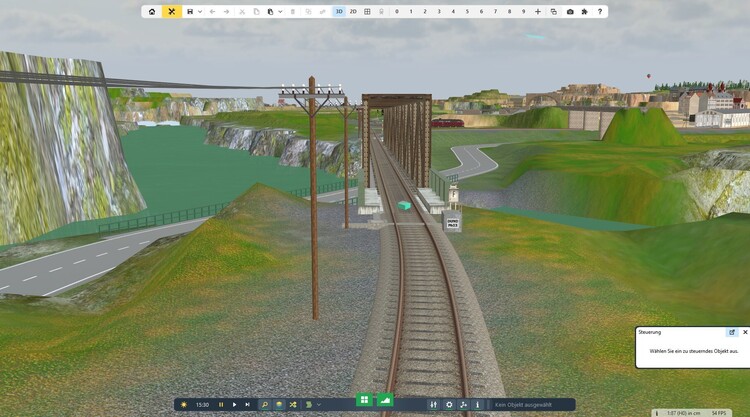Switch to 3D view mode

tap(339, 11)
